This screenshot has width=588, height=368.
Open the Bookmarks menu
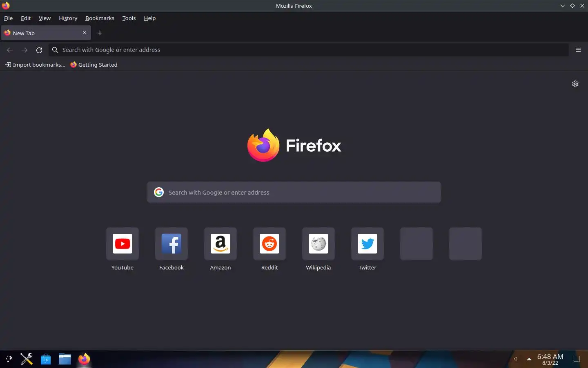click(100, 18)
